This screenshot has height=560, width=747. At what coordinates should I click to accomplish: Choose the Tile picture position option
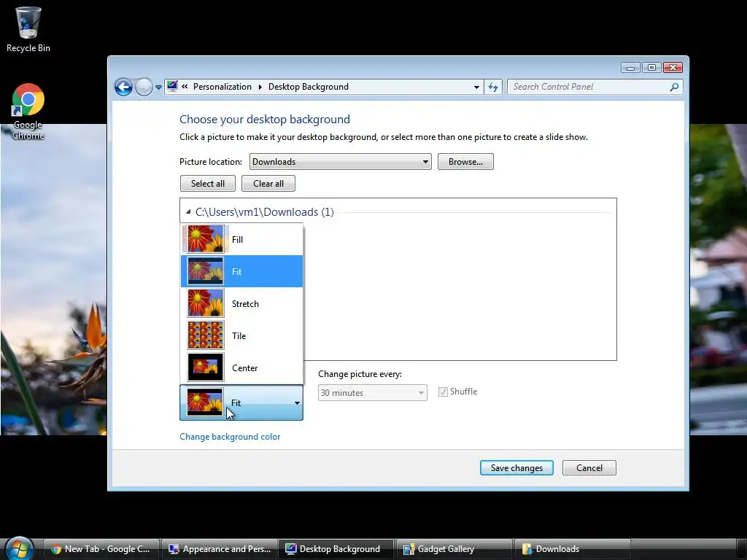(x=241, y=335)
